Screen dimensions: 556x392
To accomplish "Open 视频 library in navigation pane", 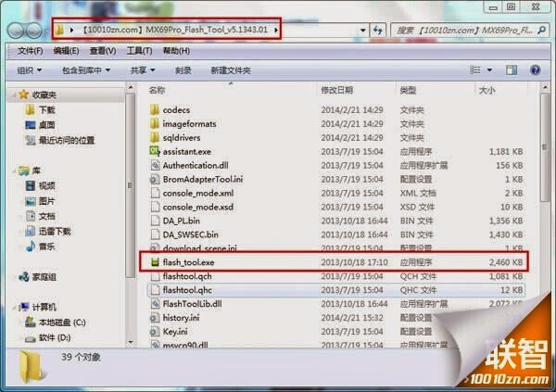I will (x=47, y=185).
